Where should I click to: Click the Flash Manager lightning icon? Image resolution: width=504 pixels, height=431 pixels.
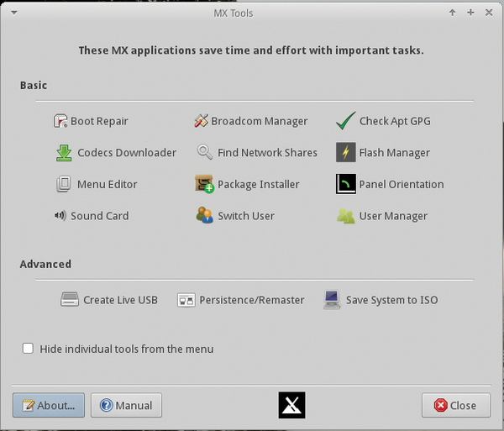tap(346, 152)
